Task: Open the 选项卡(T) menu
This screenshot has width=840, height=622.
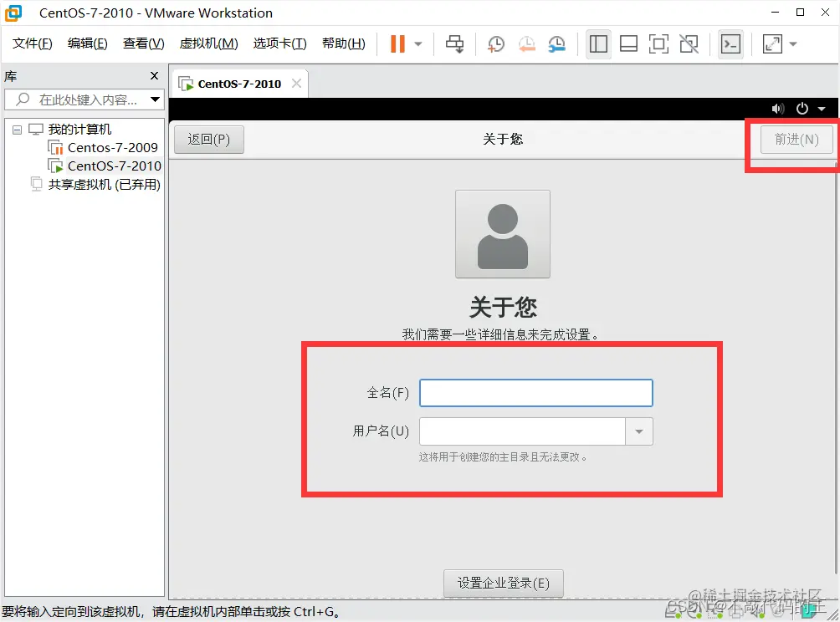Action: [279, 43]
